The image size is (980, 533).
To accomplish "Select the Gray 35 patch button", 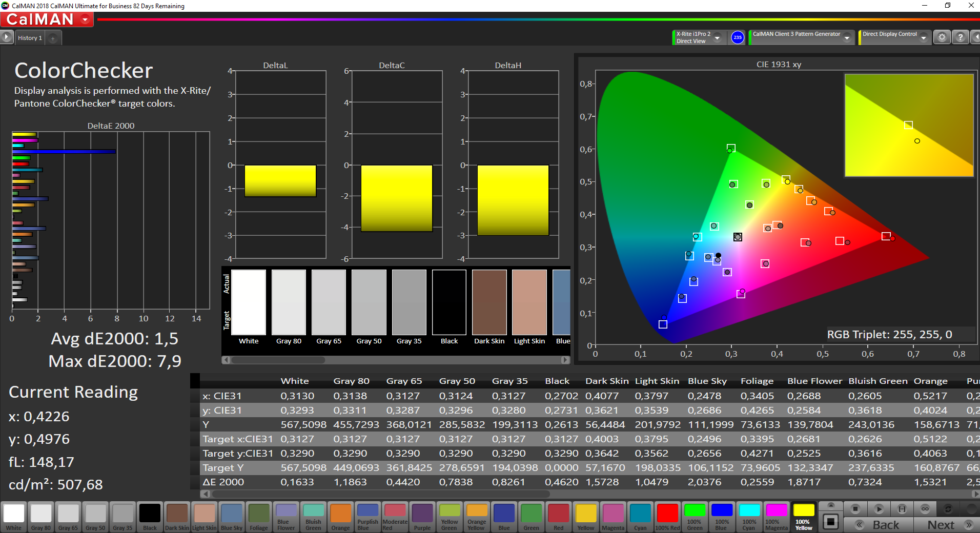I will click(122, 517).
